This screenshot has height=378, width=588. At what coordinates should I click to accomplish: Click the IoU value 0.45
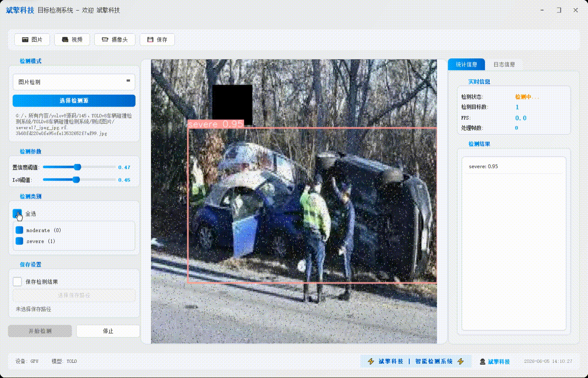coord(124,180)
